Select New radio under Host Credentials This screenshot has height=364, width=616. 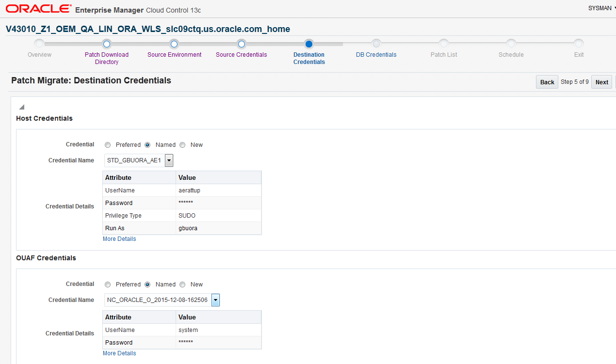coord(182,145)
